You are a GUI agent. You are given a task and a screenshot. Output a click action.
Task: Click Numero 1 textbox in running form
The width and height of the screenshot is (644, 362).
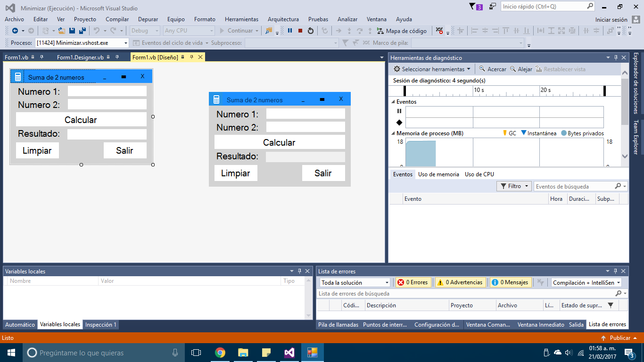[305, 114]
